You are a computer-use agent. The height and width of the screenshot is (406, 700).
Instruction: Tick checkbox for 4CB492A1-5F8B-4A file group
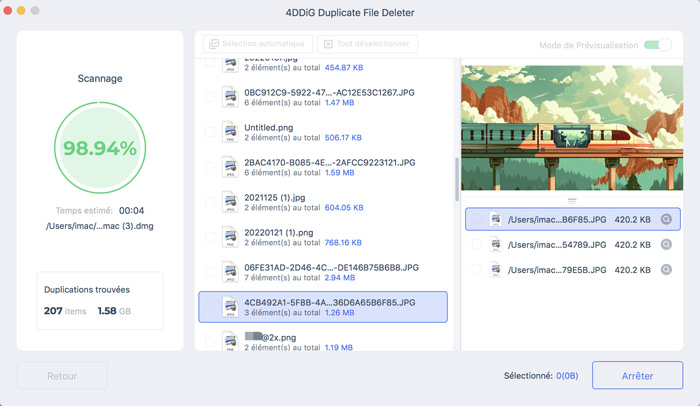[x=209, y=307]
